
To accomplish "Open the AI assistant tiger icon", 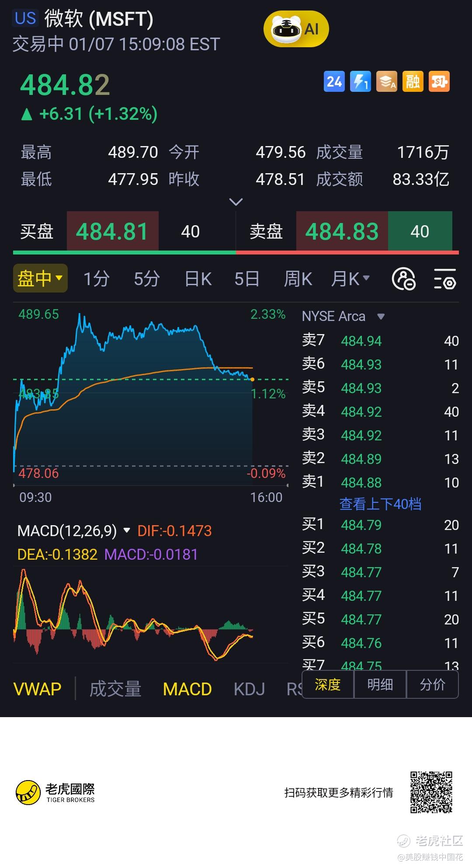I will [x=296, y=29].
